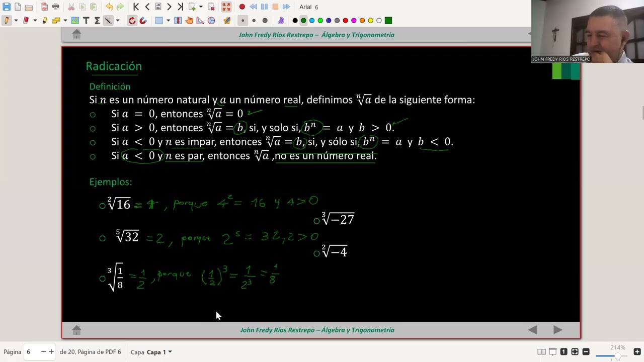Toggle fullscreen mode
Viewport: 644px width, 362px height.
pos(226,7)
